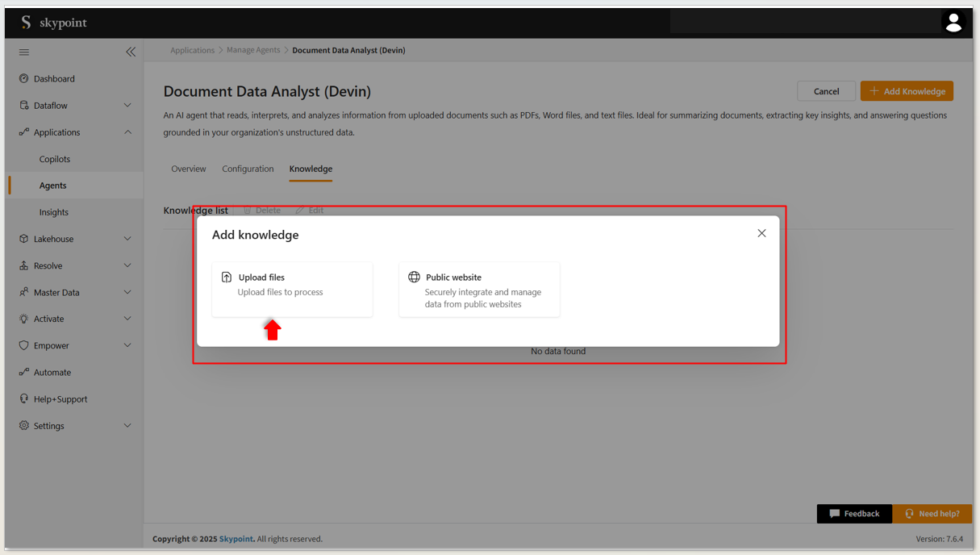Select the Knowledge tab
The width and height of the screenshot is (980, 555).
311,169
